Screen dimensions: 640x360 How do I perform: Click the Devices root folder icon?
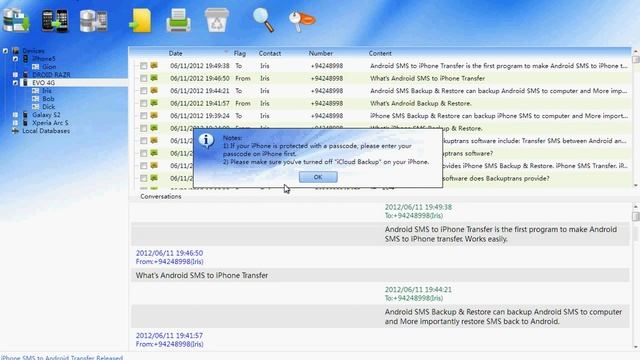[x=16, y=51]
